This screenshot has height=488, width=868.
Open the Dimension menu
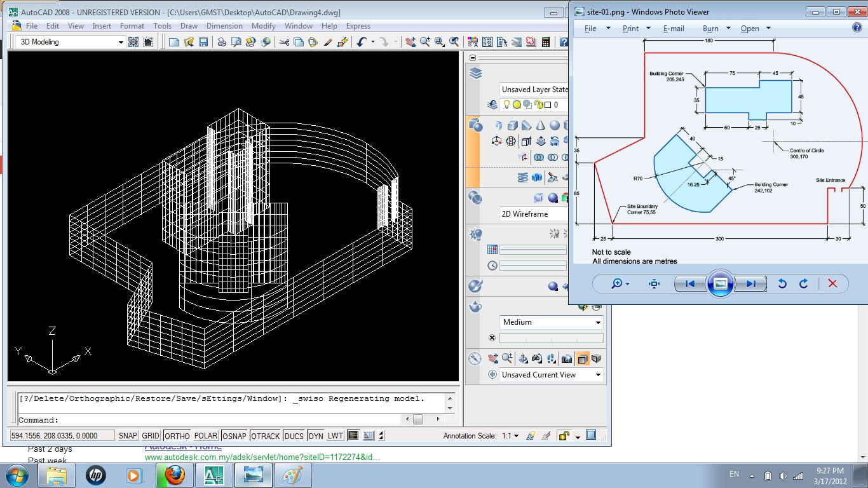[x=224, y=26]
